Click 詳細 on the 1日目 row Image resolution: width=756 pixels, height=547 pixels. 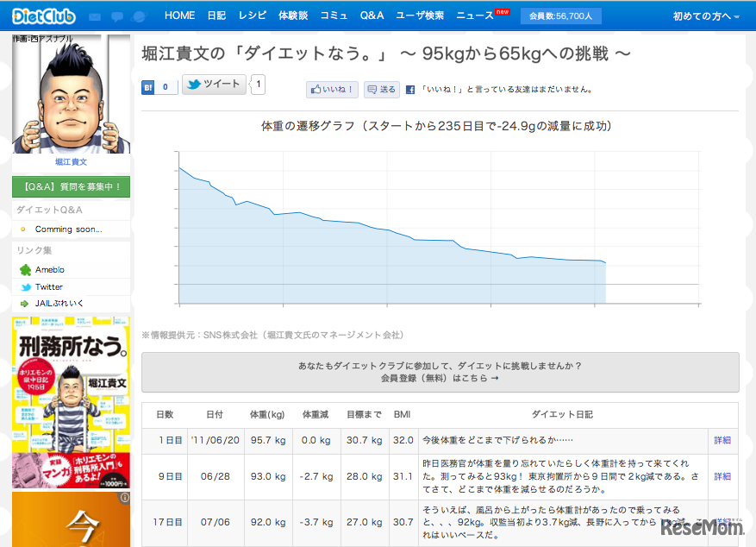[722, 440]
